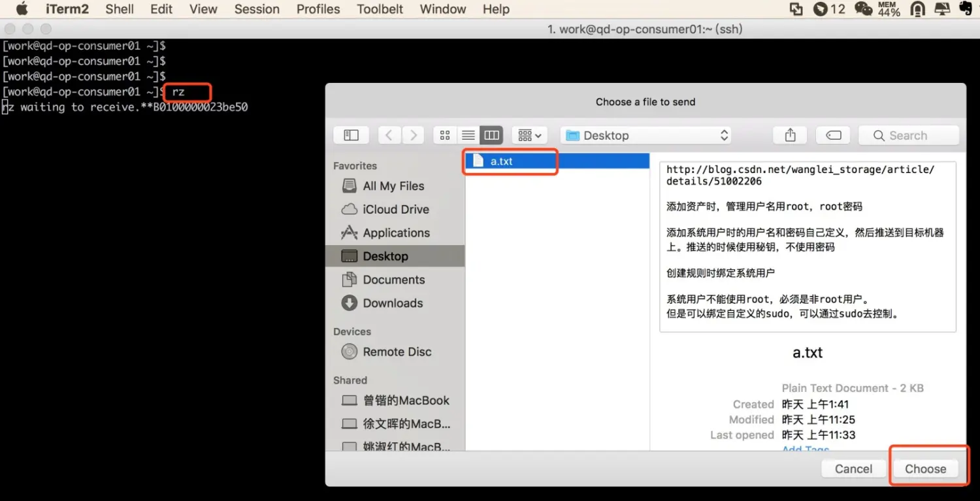Image resolution: width=980 pixels, height=501 pixels.
Task: Open the iTerm2 menu
Action: point(67,9)
